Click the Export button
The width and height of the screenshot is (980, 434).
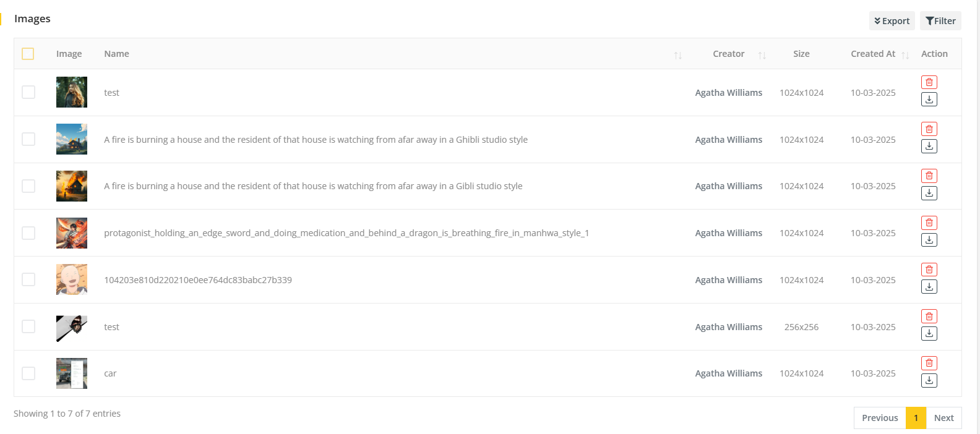pos(892,21)
